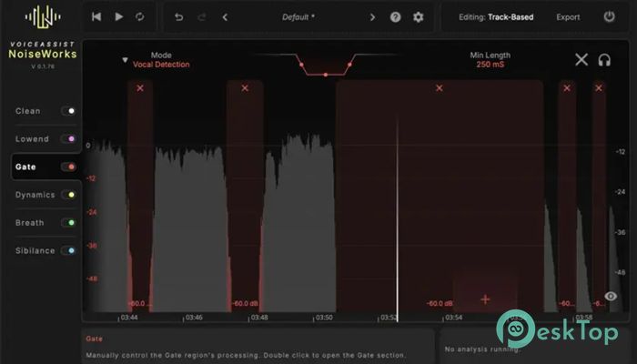Click the 03:50 timeline marker

click(x=324, y=318)
